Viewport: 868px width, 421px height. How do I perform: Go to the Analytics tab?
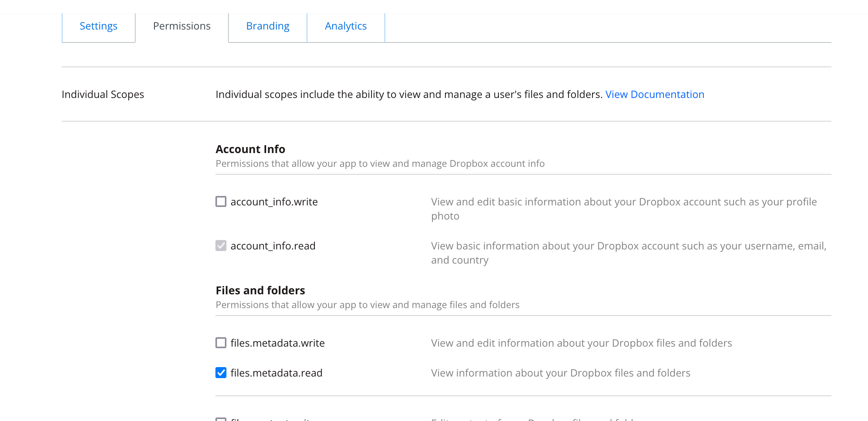[346, 26]
